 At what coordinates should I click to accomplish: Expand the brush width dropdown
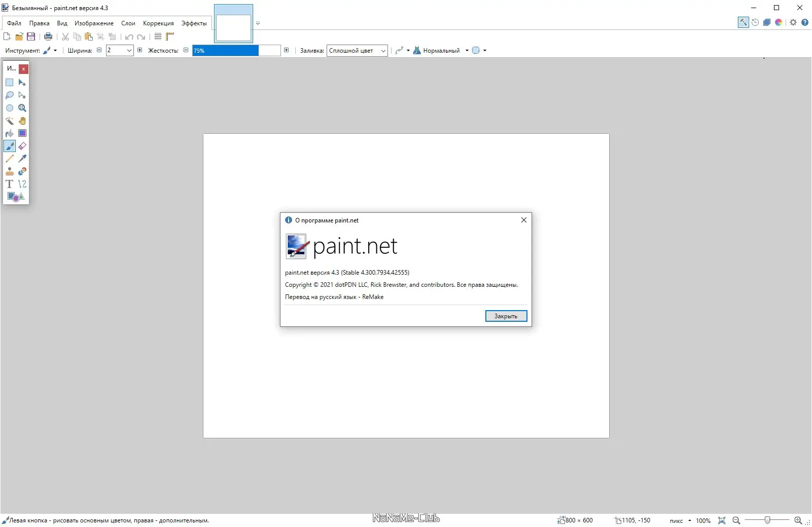coord(129,51)
